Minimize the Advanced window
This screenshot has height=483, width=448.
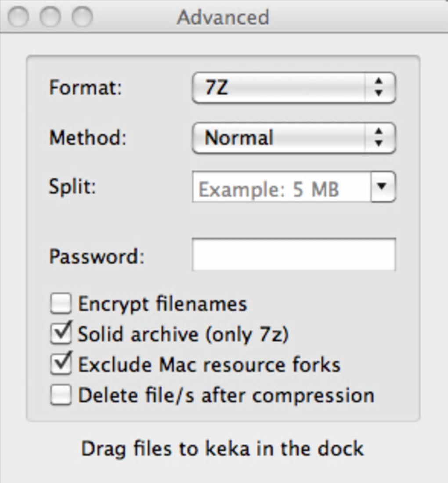coord(50,18)
